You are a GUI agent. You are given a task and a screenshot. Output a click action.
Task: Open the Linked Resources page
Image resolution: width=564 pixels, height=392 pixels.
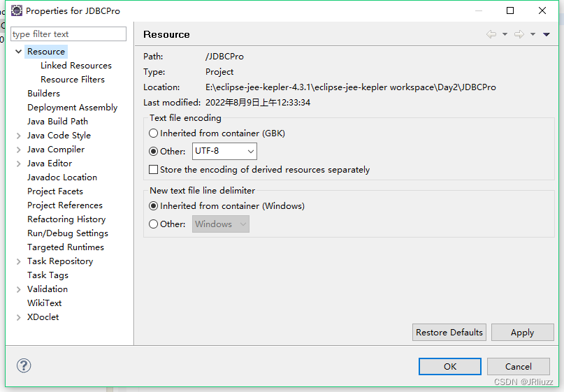(76, 66)
